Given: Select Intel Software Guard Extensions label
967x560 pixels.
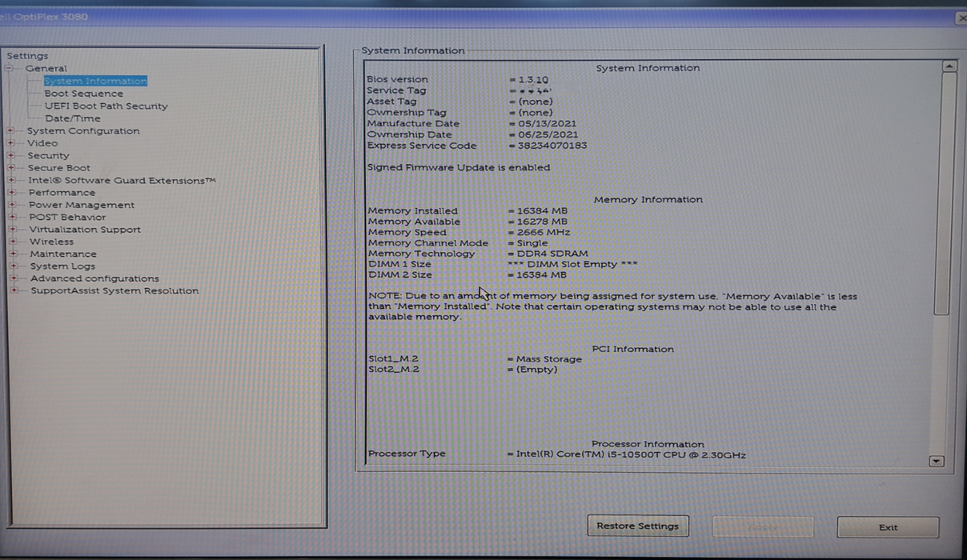Looking at the screenshot, I should 122,181.
